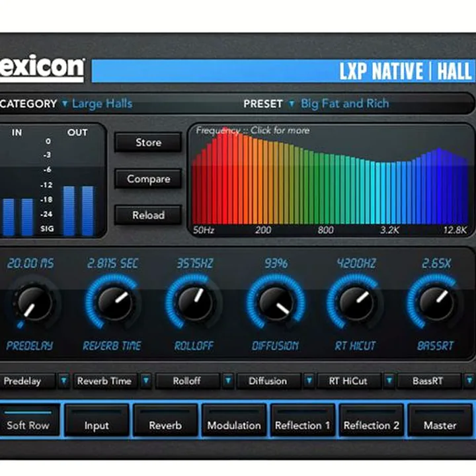The height and width of the screenshot is (476, 476).
Task: Click the Reverb Time parameter assignment field
Action: click(x=106, y=381)
